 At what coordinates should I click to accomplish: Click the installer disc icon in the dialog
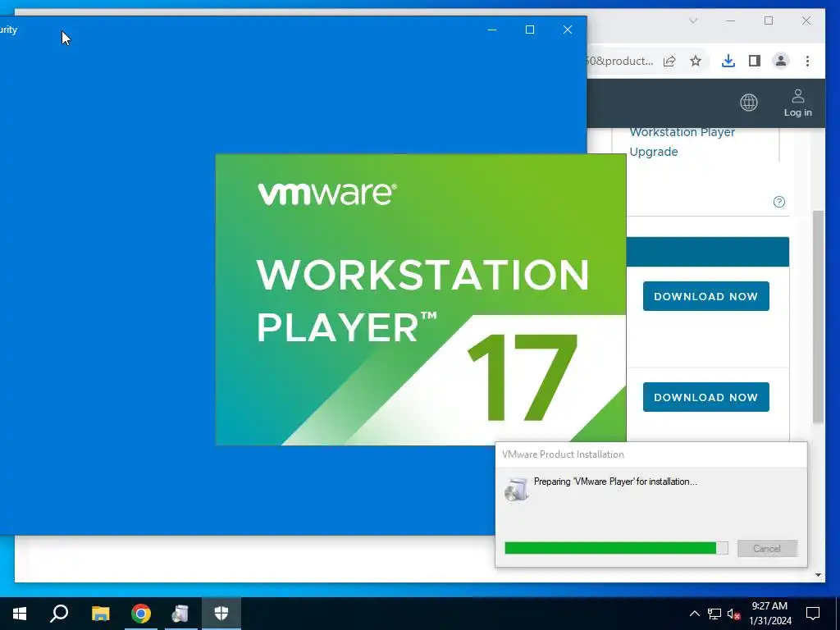coord(517,489)
